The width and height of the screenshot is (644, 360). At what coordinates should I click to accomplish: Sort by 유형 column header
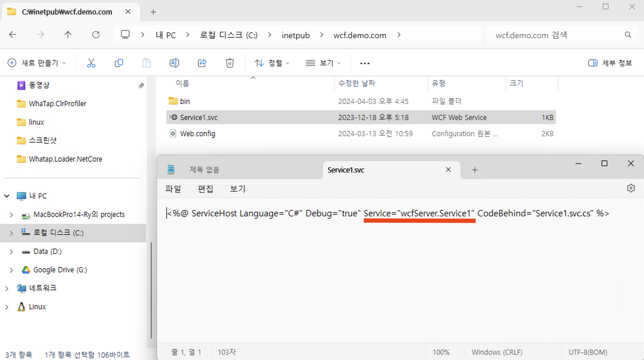tap(438, 83)
